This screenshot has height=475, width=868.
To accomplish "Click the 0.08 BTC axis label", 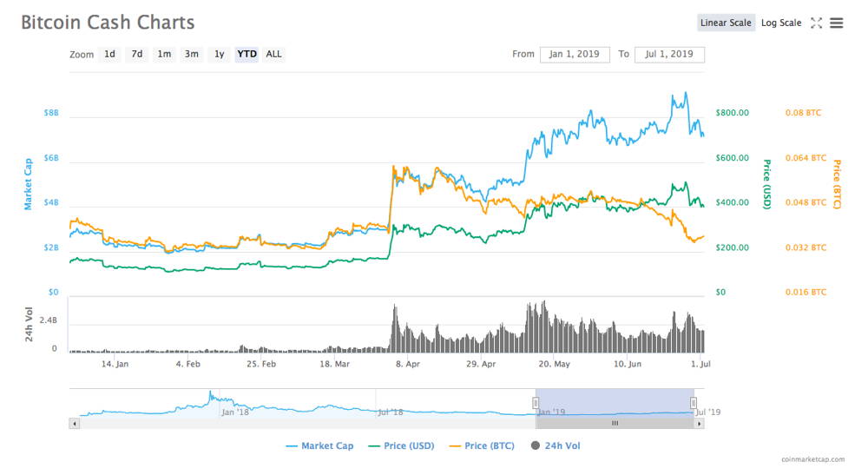I will (x=803, y=113).
